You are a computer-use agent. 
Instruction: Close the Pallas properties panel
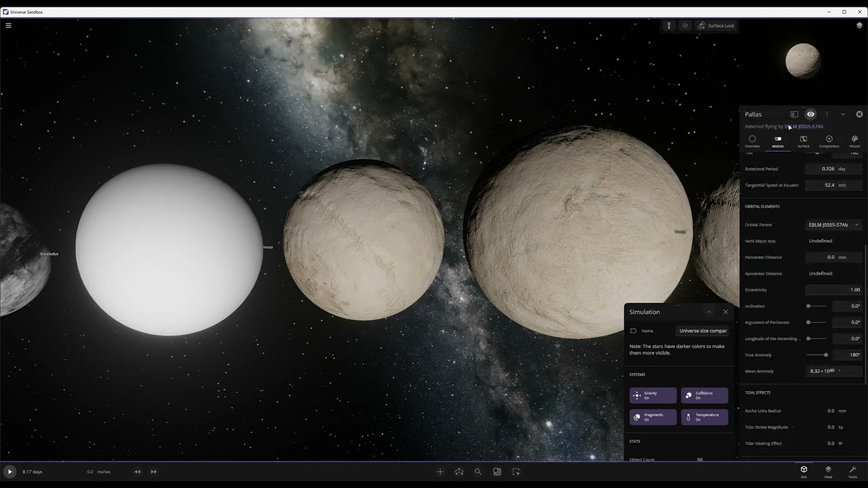point(859,114)
